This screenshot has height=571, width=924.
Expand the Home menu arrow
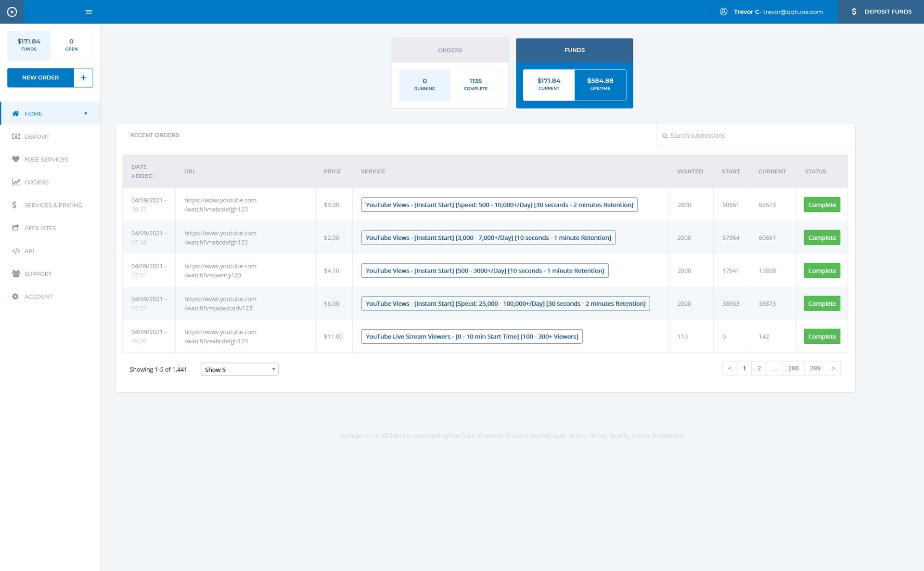86,114
